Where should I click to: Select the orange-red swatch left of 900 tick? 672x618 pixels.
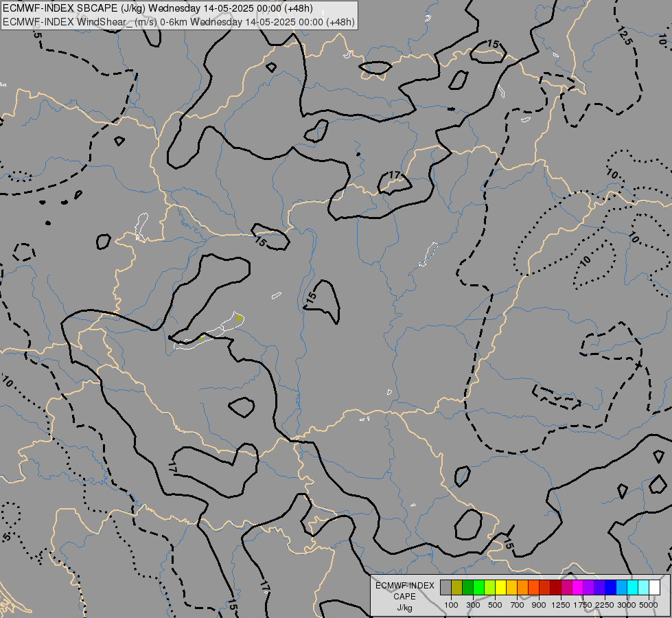tap(533, 588)
